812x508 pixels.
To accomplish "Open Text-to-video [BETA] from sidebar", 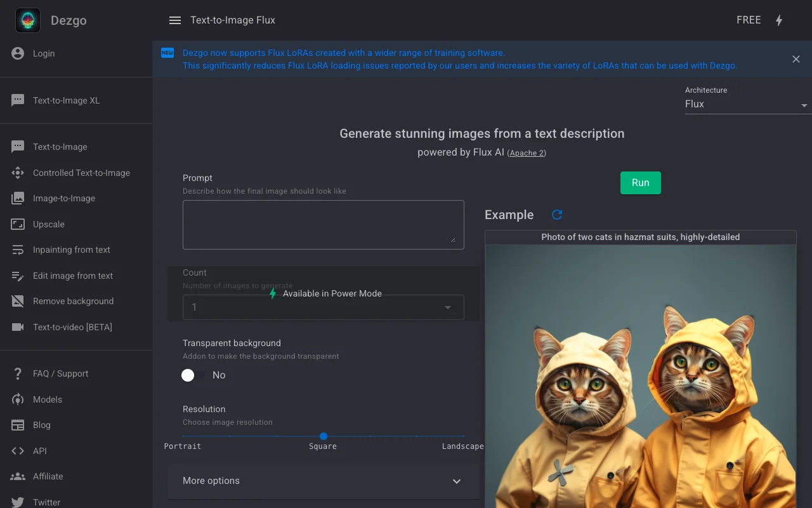I will pyautogui.click(x=72, y=327).
